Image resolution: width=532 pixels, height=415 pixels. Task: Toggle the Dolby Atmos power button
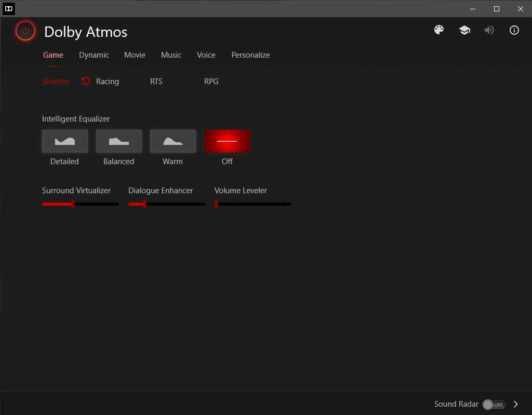coord(25,31)
